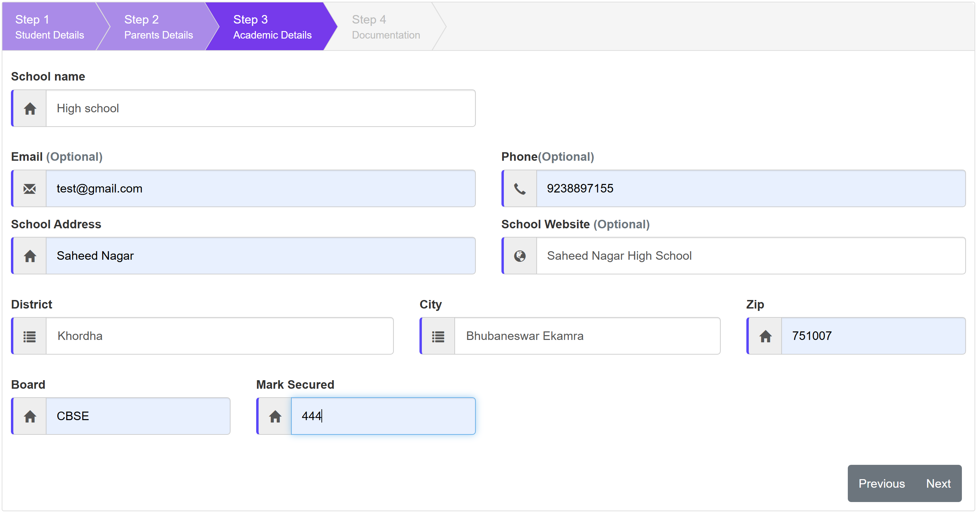Click the Email (Optional) label
The image size is (980, 515).
click(57, 157)
